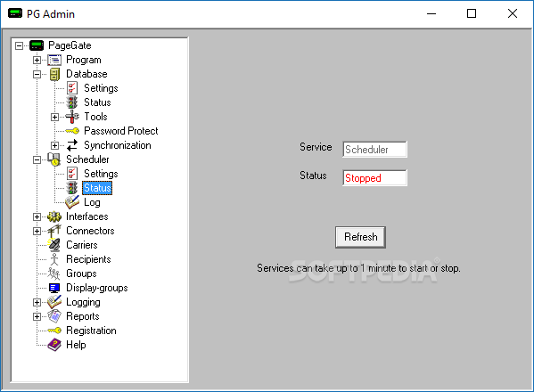
Task: Click the Program node icon
Action: [x=54, y=60]
